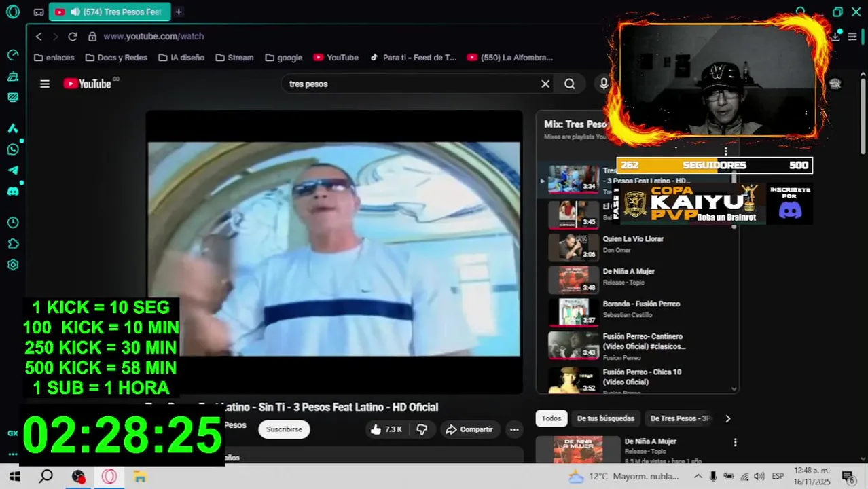
Task: Select De tus búsquedas filter chip
Action: (606, 418)
